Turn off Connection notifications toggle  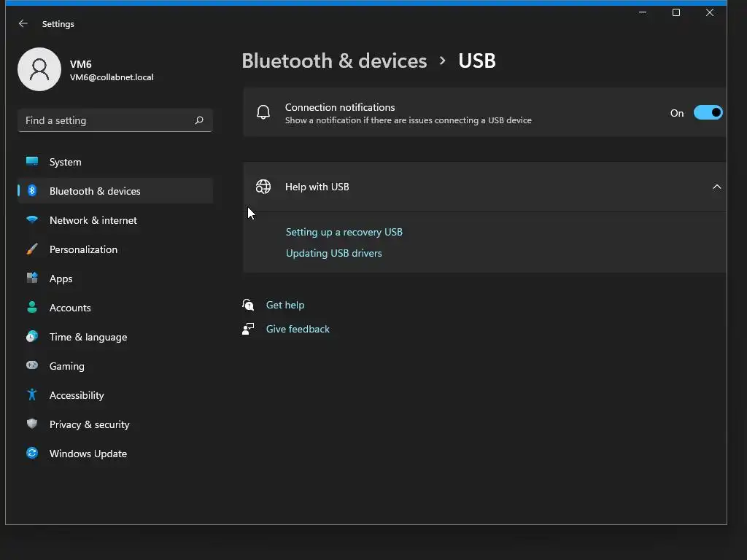click(x=707, y=113)
